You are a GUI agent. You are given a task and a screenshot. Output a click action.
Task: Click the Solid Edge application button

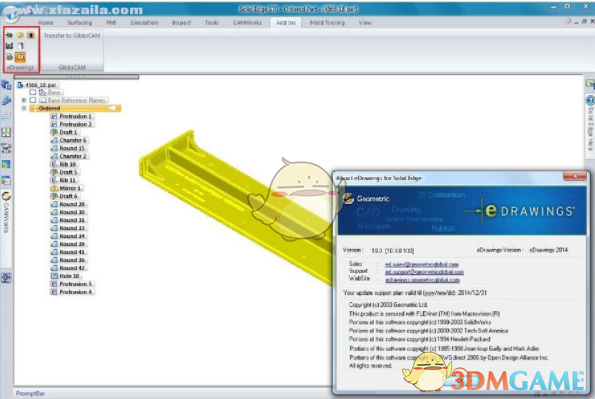click(11, 14)
